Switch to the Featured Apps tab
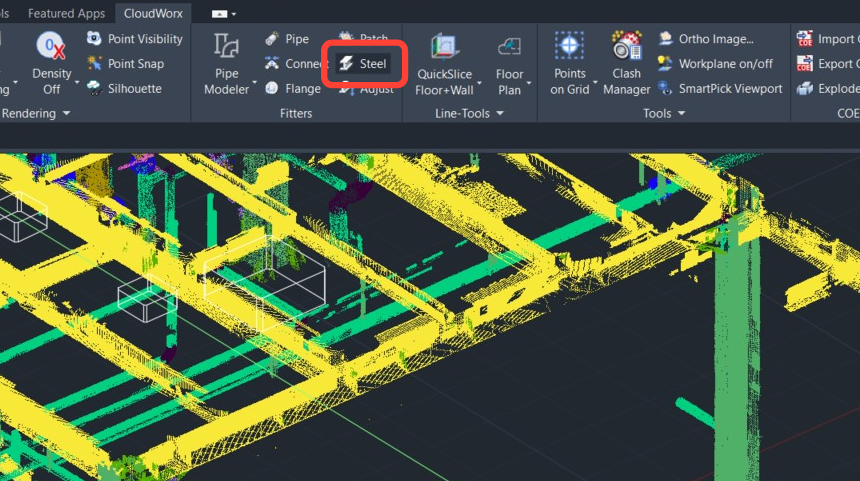Image resolution: width=860 pixels, height=481 pixels. tap(66, 13)
